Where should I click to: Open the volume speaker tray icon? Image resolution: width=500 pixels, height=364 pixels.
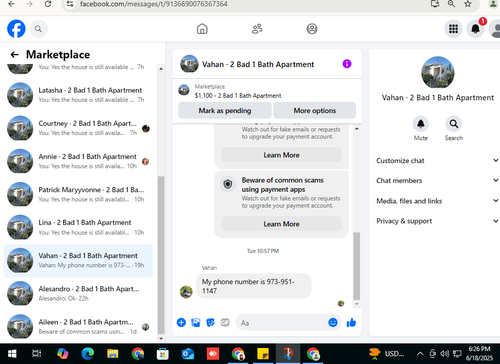pyautogui.click(x=444, y=354)
